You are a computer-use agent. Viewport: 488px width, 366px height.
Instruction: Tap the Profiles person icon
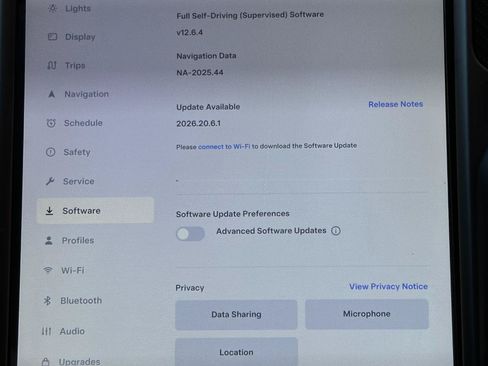click(49, 240)
